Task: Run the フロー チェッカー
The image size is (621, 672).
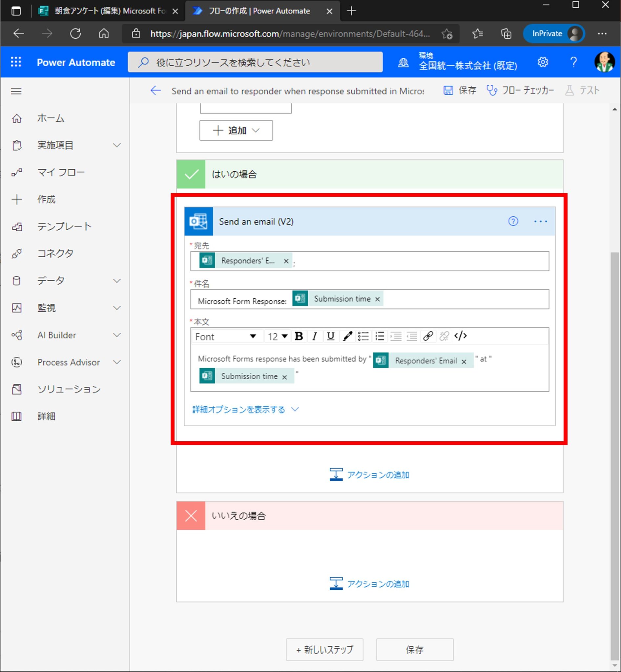Action: coord(520,91)
